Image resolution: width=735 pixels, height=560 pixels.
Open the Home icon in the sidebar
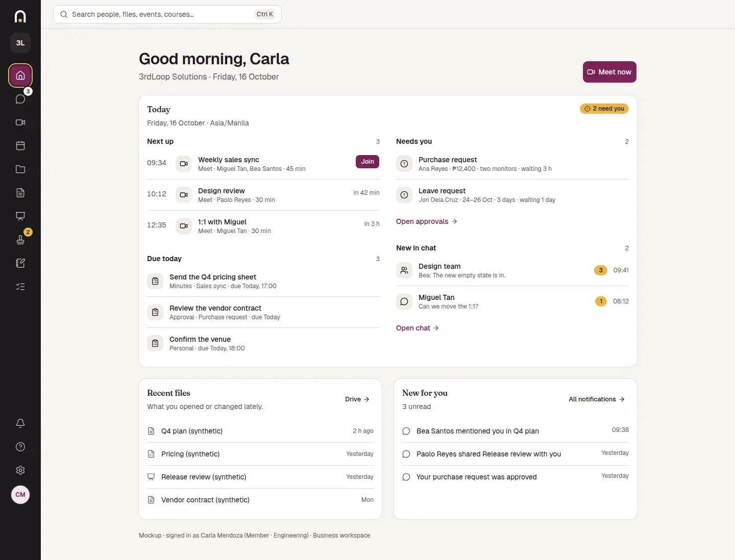pyautogui.click(x=20, y=75)
